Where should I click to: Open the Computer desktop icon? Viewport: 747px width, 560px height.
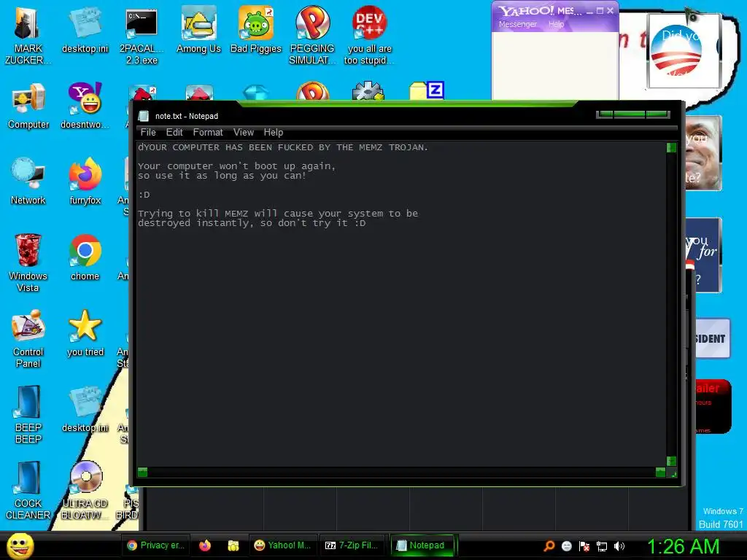pyautogui.click(x=28, y=106)
